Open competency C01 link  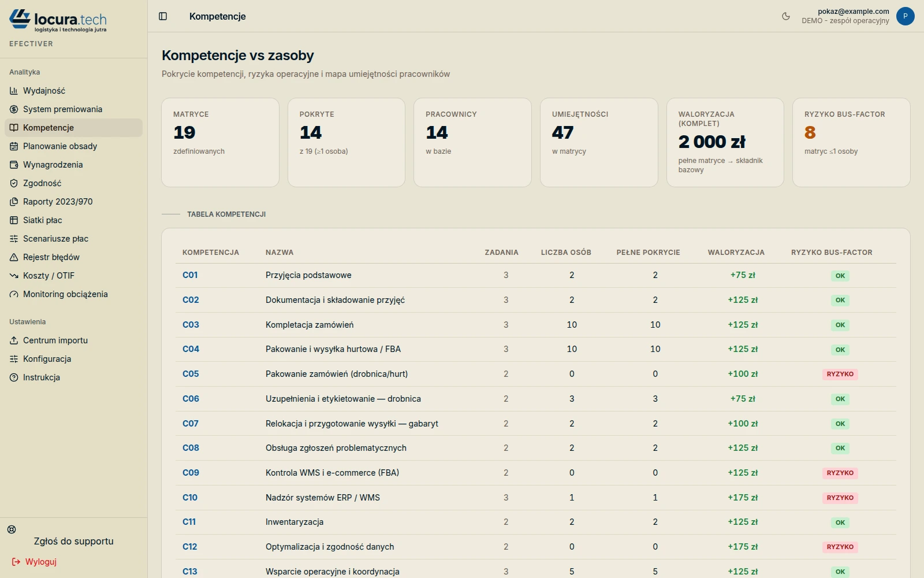(190, 275)
